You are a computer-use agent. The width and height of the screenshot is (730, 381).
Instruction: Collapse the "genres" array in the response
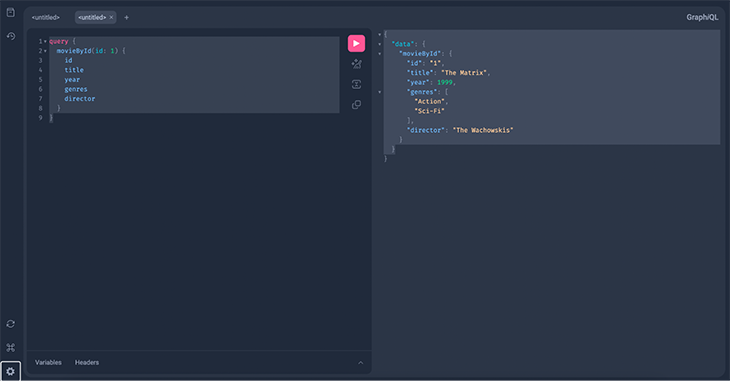379,92
